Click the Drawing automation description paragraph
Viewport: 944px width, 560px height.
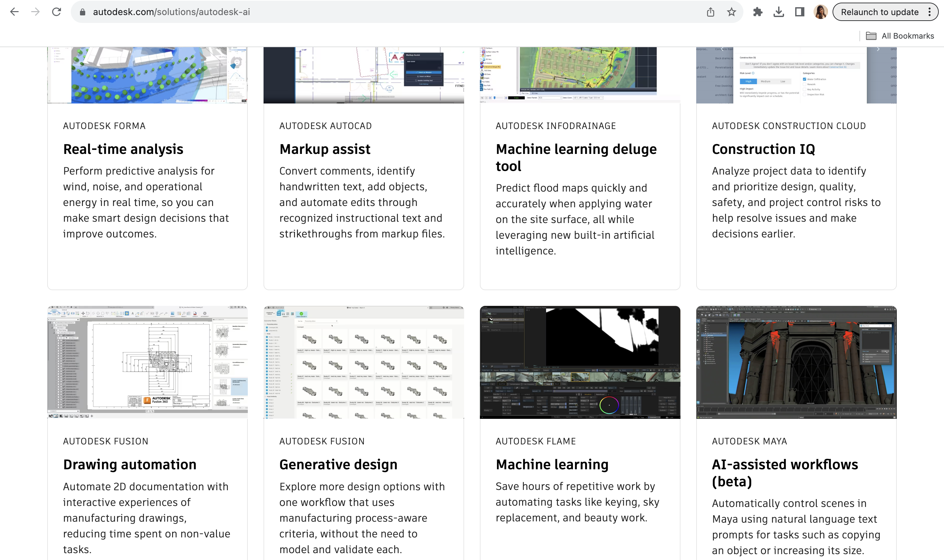[147, 518]
